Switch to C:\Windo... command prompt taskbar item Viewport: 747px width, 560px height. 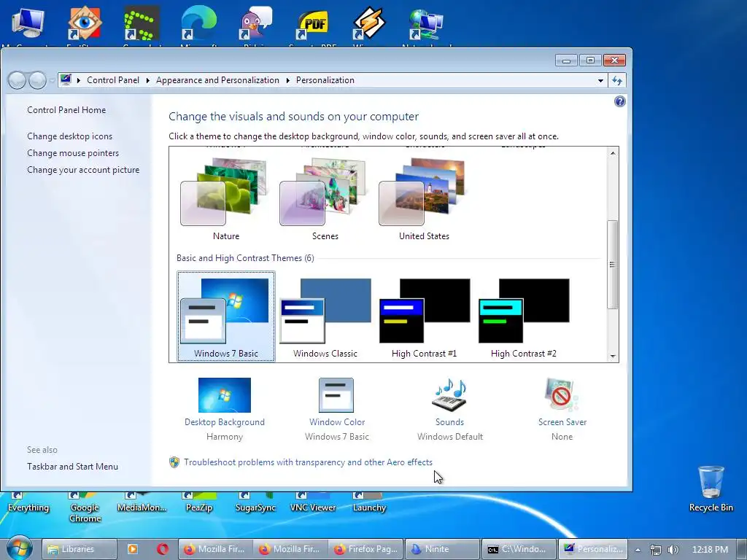click(x=519, y=549)
